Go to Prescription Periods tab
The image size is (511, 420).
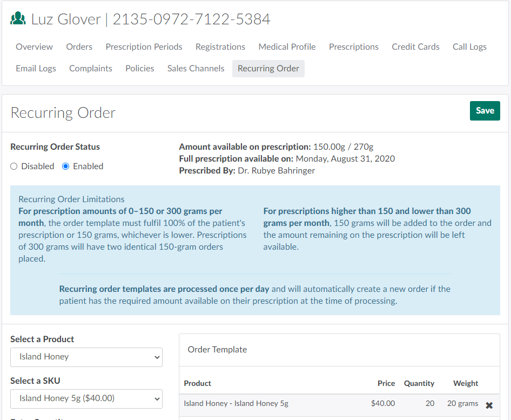click(144, 47)
